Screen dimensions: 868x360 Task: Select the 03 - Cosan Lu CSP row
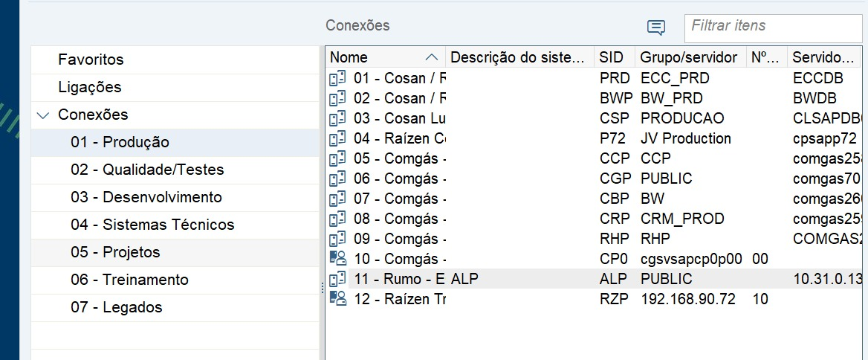pyautogui.click(x=597, y=118)
